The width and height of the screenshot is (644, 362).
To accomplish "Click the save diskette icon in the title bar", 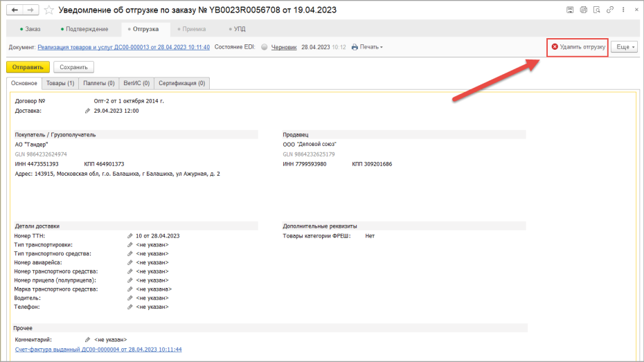I will coord(570,10).
